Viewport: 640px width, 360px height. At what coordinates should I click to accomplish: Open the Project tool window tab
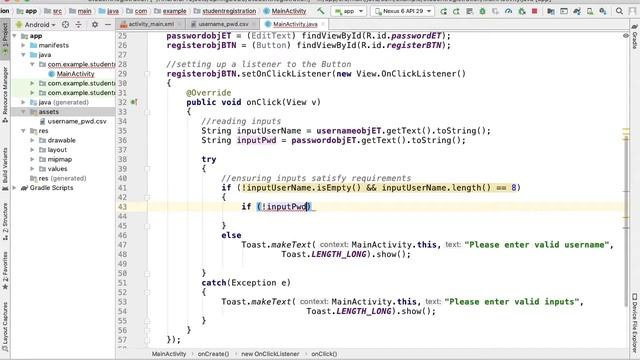tap(5, 39)
